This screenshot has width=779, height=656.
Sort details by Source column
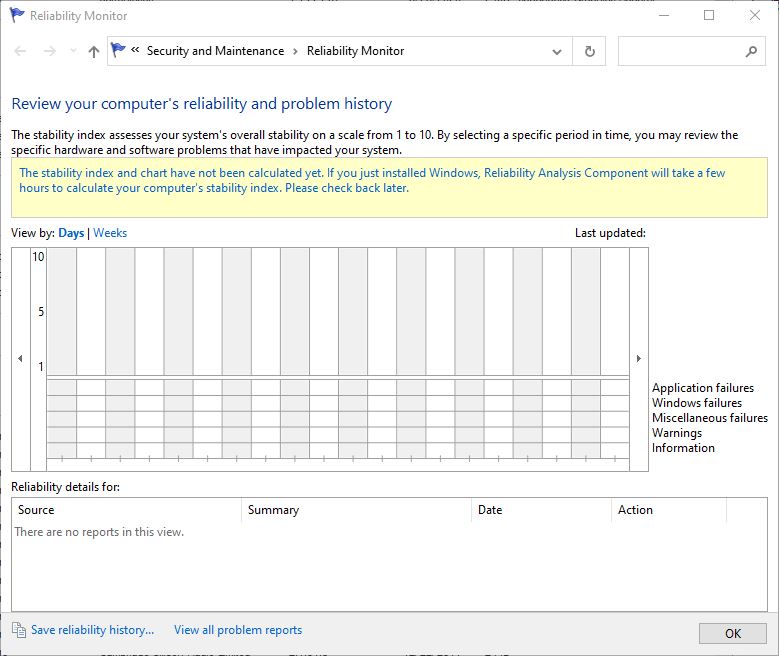[127, 510]
